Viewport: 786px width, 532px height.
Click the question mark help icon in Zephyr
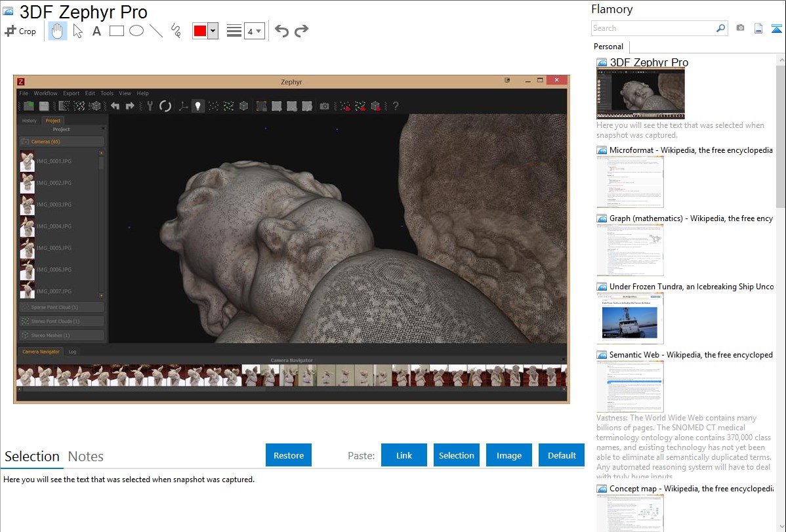pyautogui.click(x=396, y=106)
